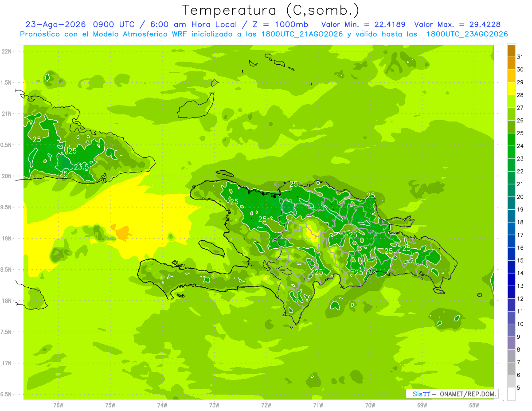Click the "21N" latitude label
The height and width of the screenshot is (411, 532).
tap(8, 114)
